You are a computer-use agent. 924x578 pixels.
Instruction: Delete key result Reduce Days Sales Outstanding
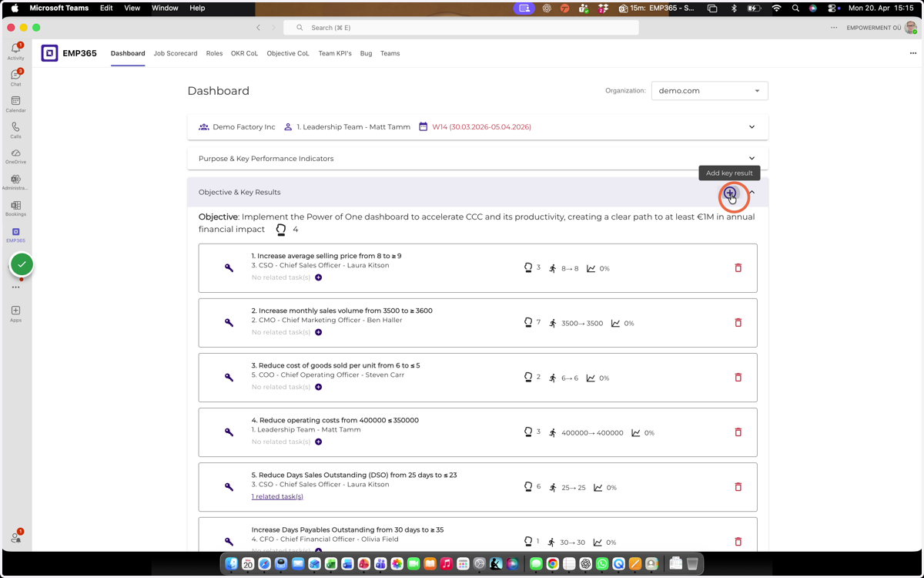[x=738, y=487]
